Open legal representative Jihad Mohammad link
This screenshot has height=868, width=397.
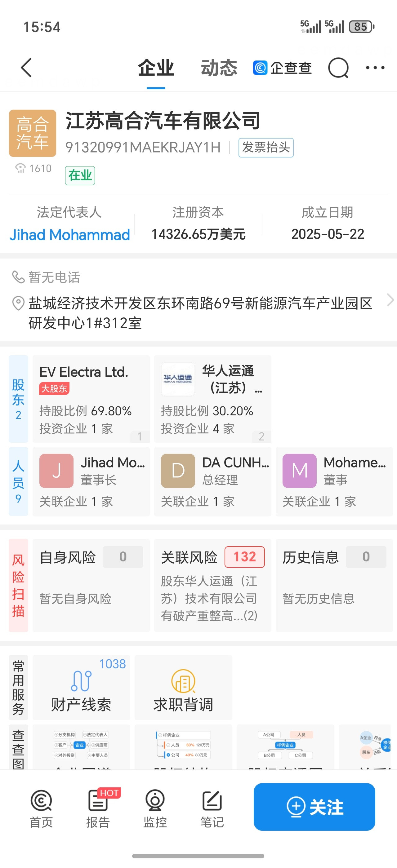click(69, 235)
